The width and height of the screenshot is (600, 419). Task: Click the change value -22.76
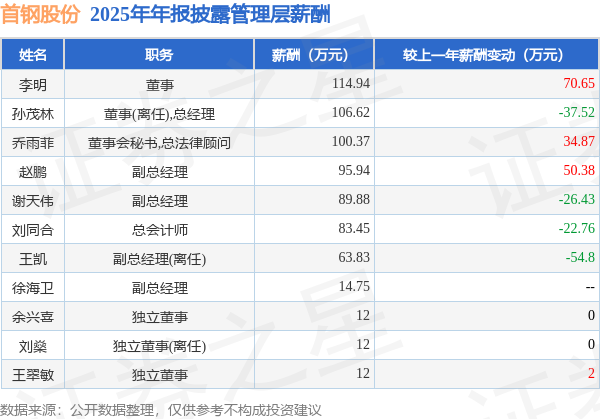[x=577, y=228]
